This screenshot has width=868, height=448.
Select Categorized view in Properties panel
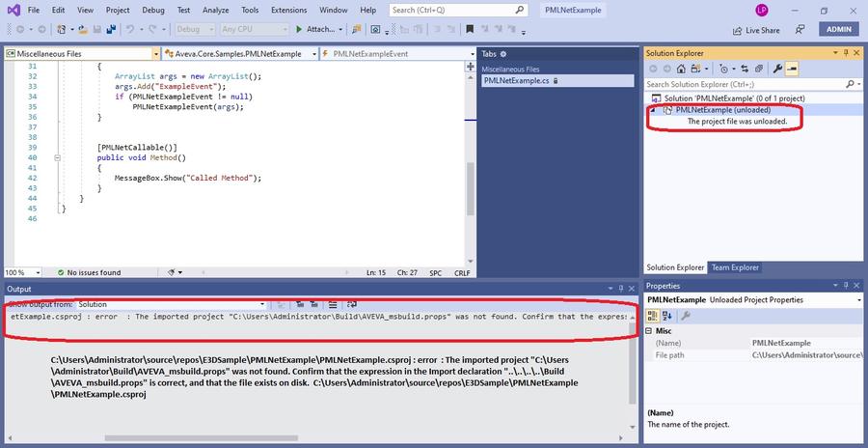coord(653,316)
